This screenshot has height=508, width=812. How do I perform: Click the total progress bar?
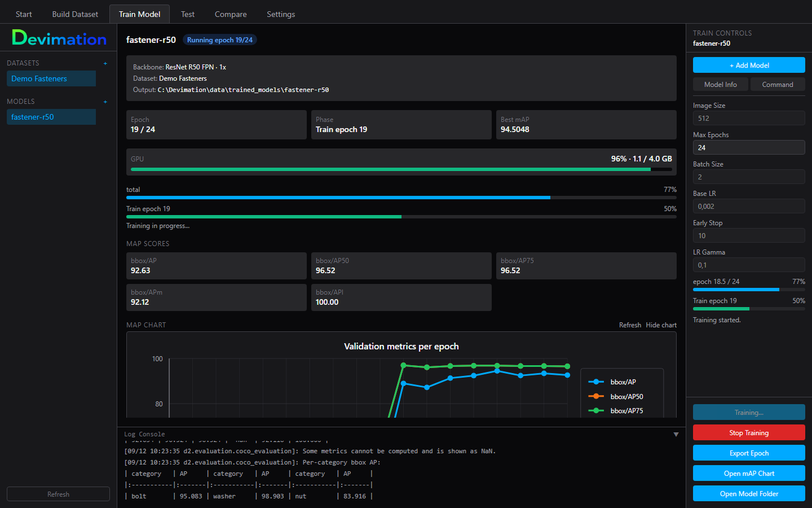pyautogui.click(x=401, y=198)
